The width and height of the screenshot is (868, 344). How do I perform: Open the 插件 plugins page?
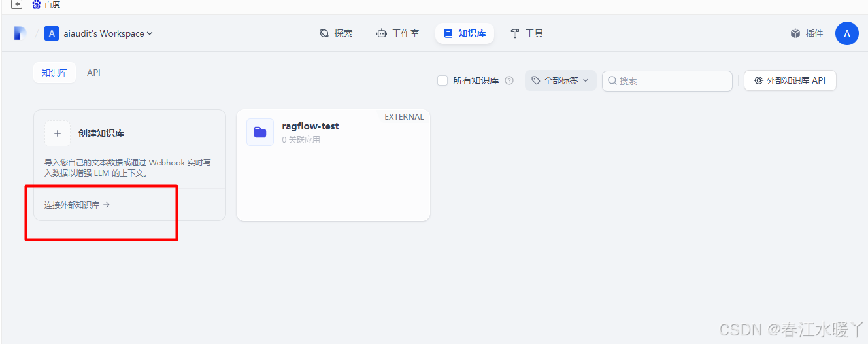coord(807,33)
